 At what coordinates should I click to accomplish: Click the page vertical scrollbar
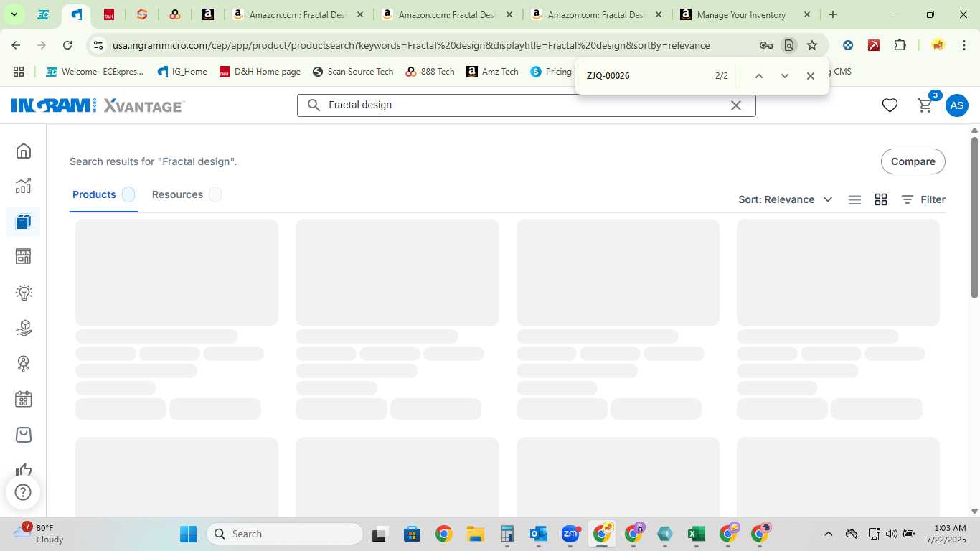click(974, 217)
